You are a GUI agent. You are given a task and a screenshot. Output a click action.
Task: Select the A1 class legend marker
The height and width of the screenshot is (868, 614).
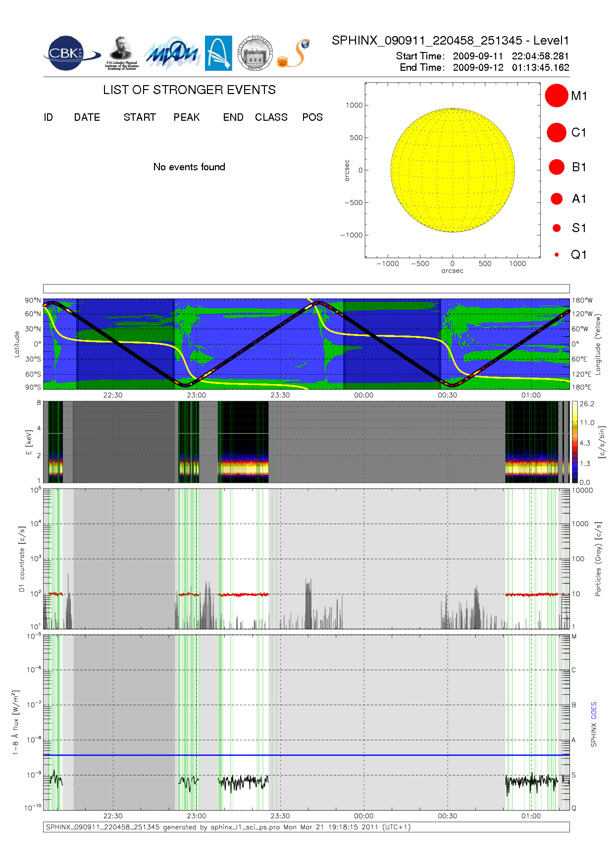pos(557,199)
